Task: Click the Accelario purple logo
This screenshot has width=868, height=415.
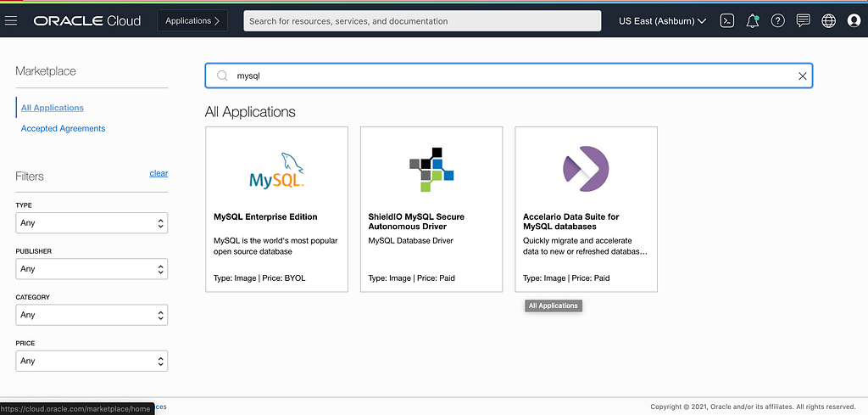Action: (x=586, y=169)
